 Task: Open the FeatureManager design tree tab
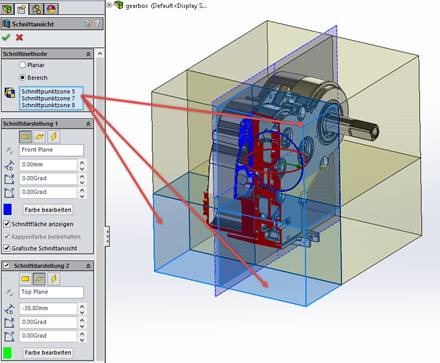(x=7, y=9)
